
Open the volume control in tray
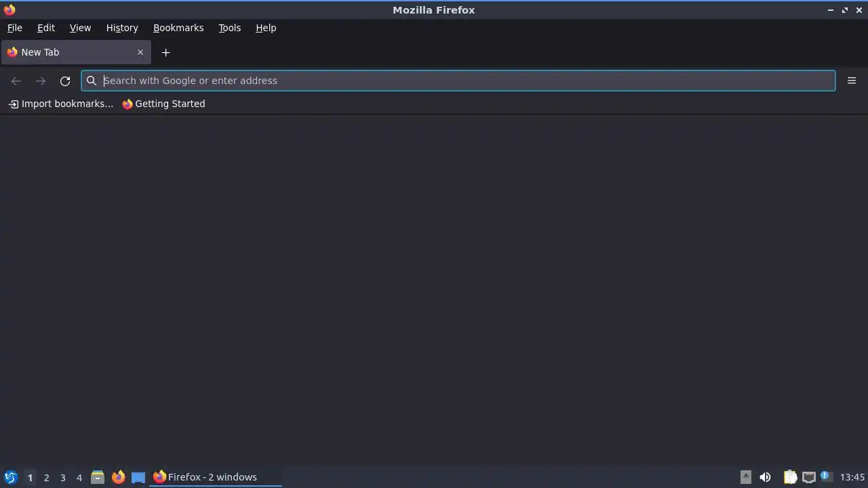(x=765, y=477)
